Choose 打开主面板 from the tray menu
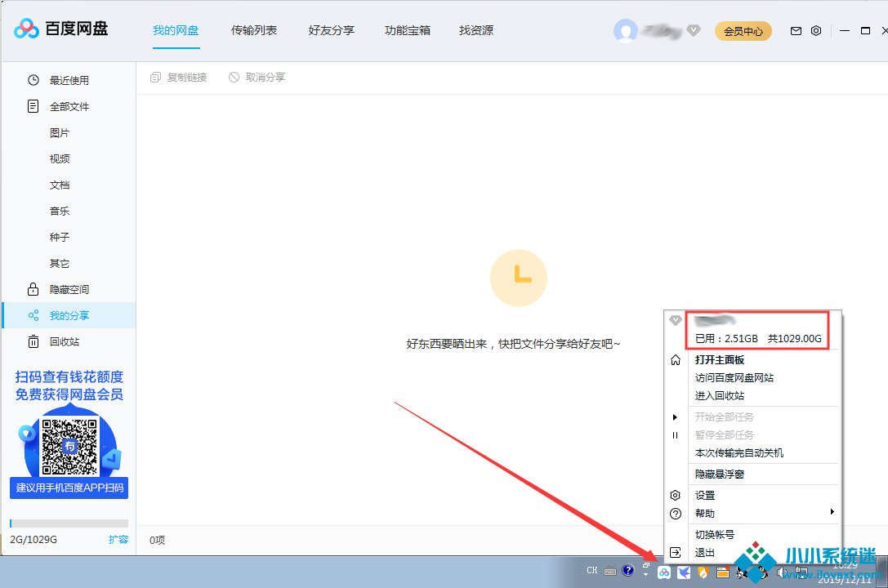The image size is (888, 588). click(719, 360)
